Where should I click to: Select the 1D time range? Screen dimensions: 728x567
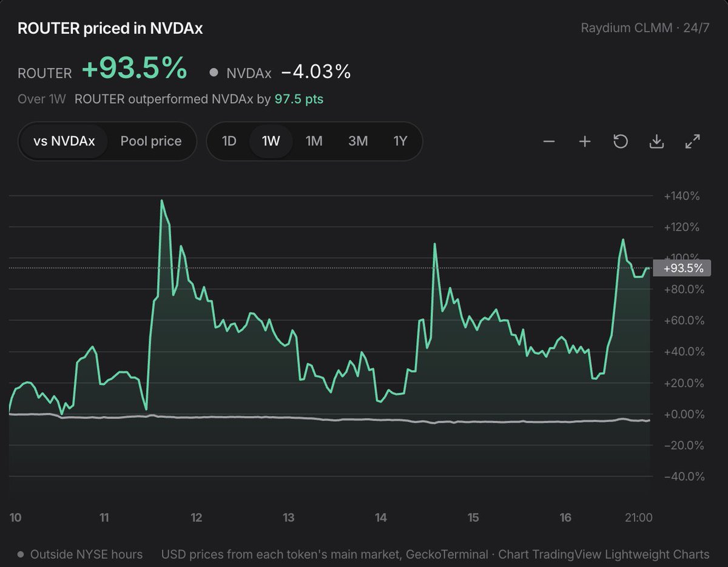pyautogui.click(x=229, y=141)
